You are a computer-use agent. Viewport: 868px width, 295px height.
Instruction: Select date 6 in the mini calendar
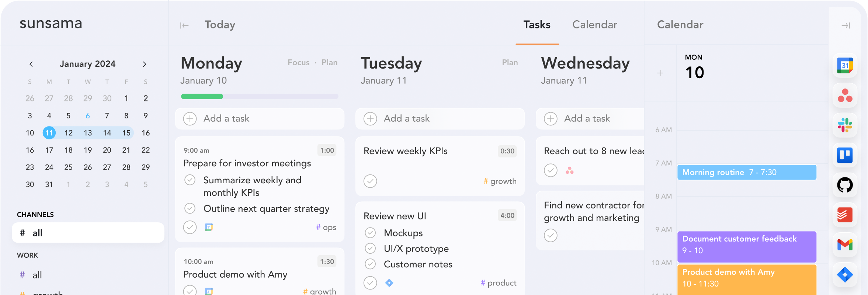88,116
